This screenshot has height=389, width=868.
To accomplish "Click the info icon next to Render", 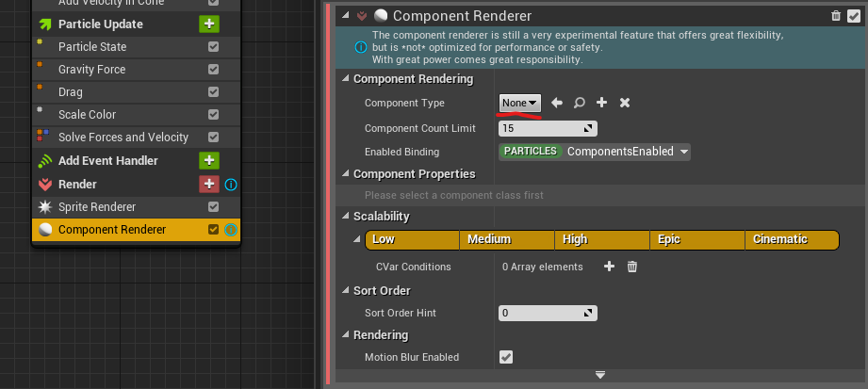I will (231, 185).
